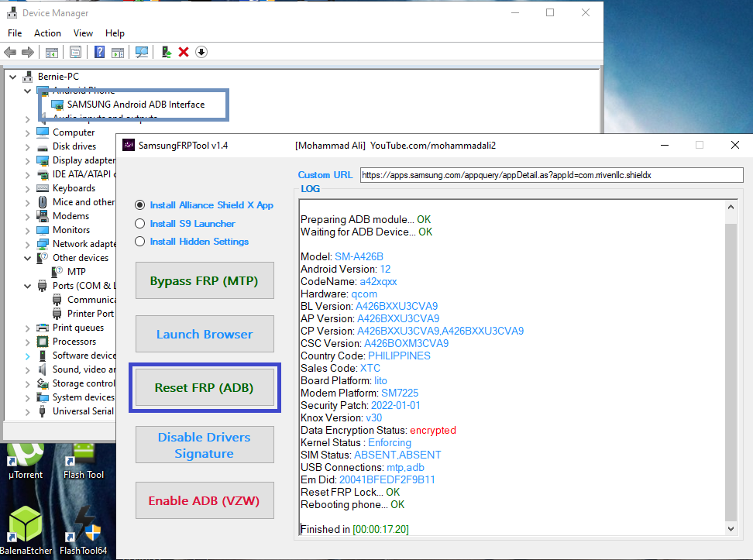Viewport: 753px width, 560px height.
Task: Open the Flash Tool desktop shortcut
Action: click(x=84, y=460)
